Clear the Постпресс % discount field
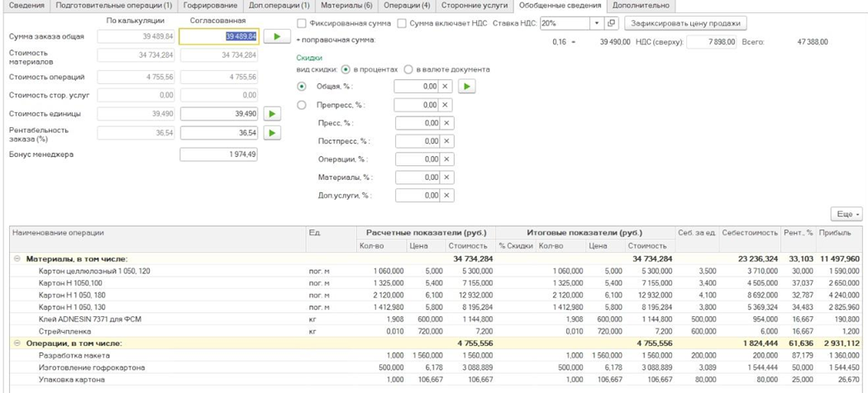Screen dimensions: 868x393 pos(447,141)
